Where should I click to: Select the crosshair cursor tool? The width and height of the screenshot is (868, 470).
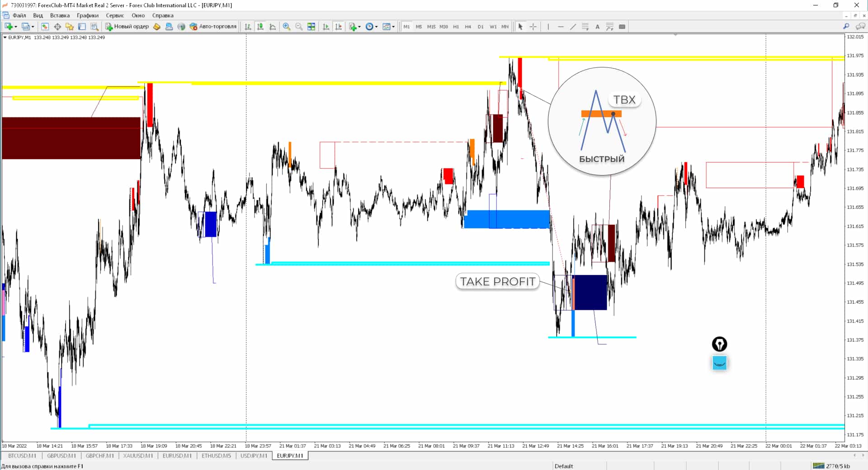coord(533,27)
